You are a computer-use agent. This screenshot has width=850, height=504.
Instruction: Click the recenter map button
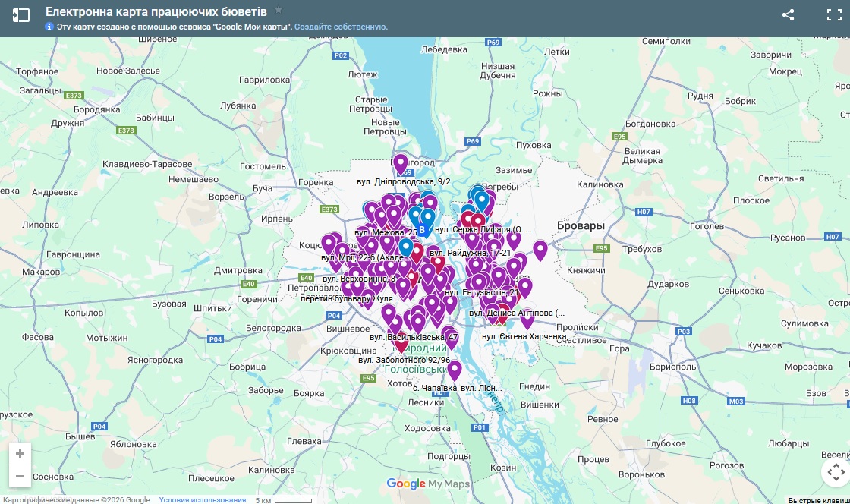point(836,472)
